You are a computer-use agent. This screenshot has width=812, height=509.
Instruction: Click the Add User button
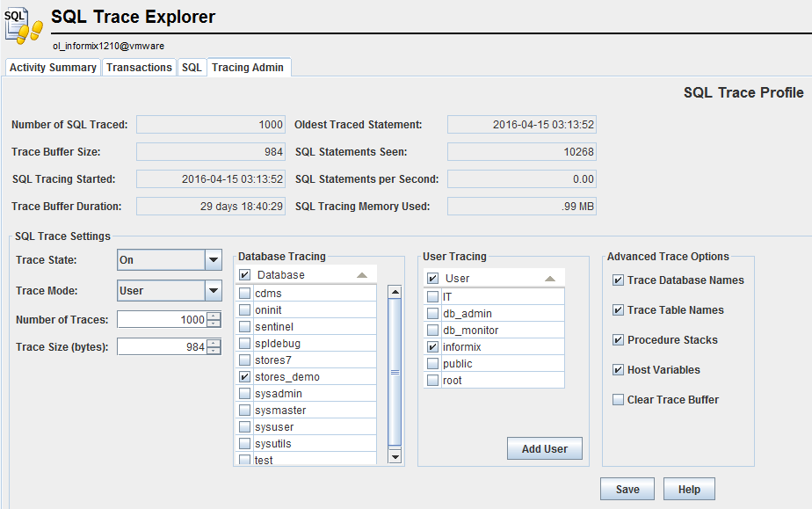tap(544, 449)
